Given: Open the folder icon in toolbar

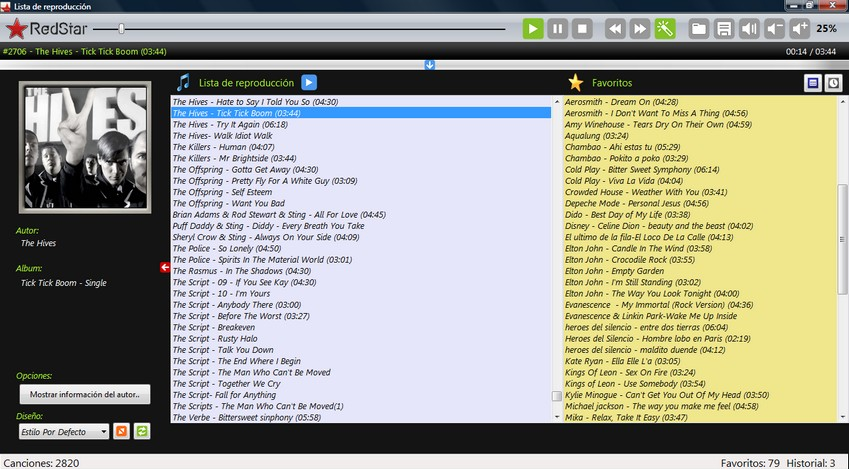Looking at the screenshot, I should 699,29.
